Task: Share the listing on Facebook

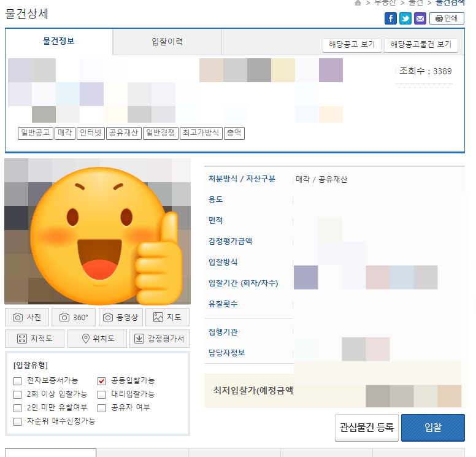Action: coord(391,18)
